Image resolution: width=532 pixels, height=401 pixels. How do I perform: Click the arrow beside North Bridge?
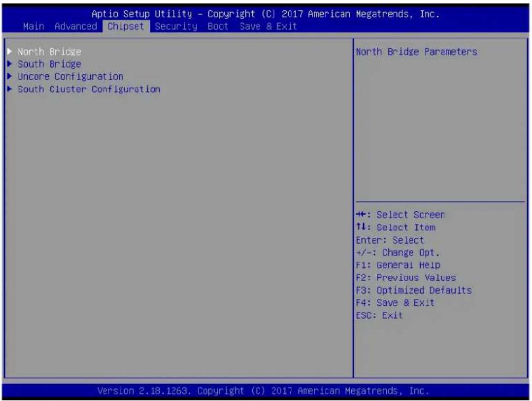(9, 51)
